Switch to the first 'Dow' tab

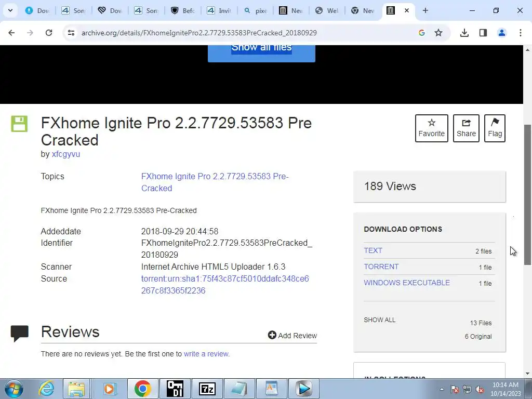[x=37, y=10]
